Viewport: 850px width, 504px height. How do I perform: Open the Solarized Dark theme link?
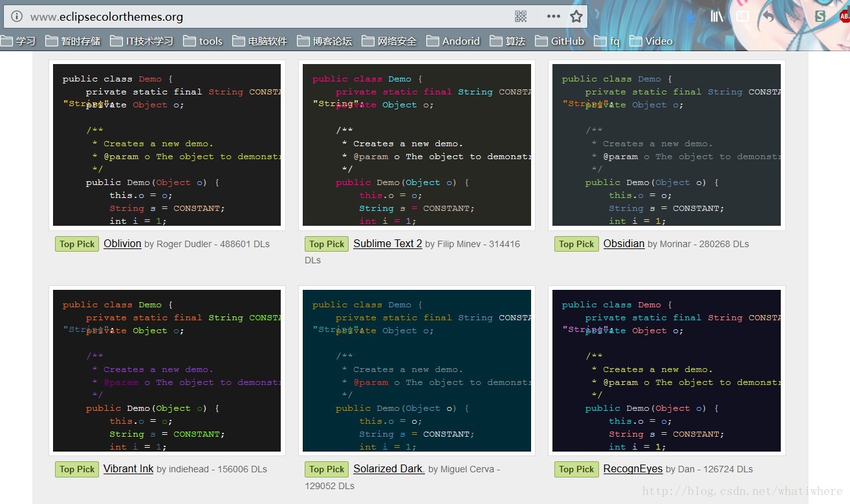[x=389, y=469]
